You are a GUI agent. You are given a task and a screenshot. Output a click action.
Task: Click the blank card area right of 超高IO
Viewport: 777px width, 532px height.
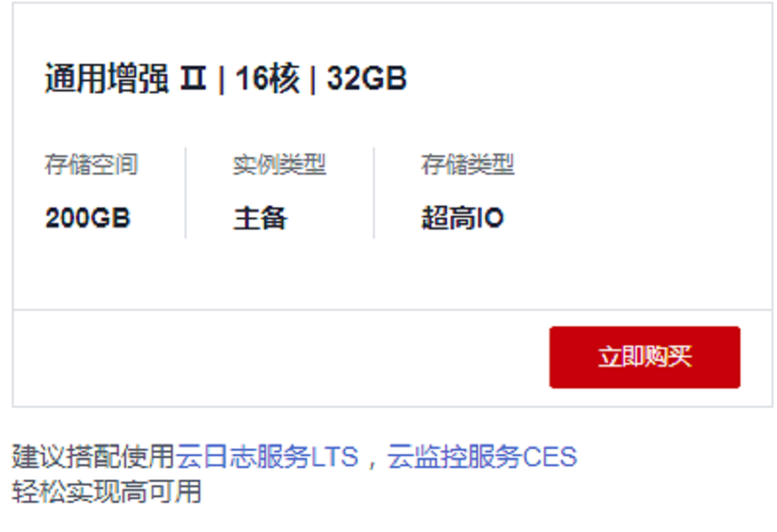coord(637,218)
